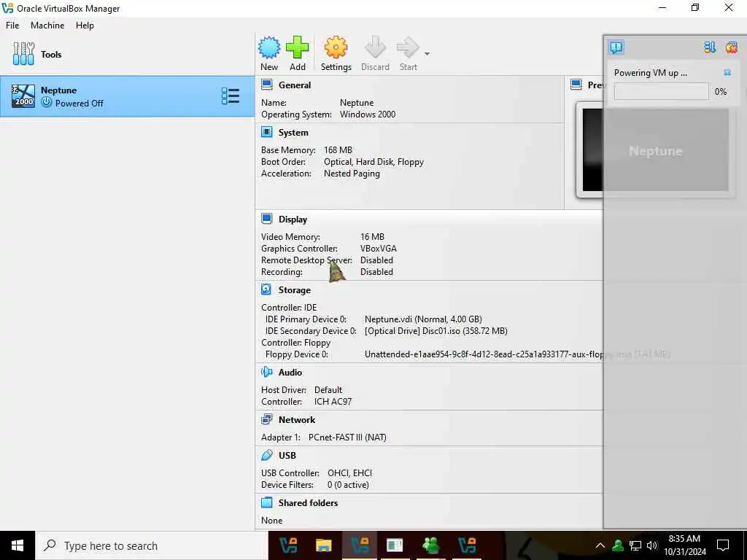Open the Windows Start menu

[x=18, y=545]
